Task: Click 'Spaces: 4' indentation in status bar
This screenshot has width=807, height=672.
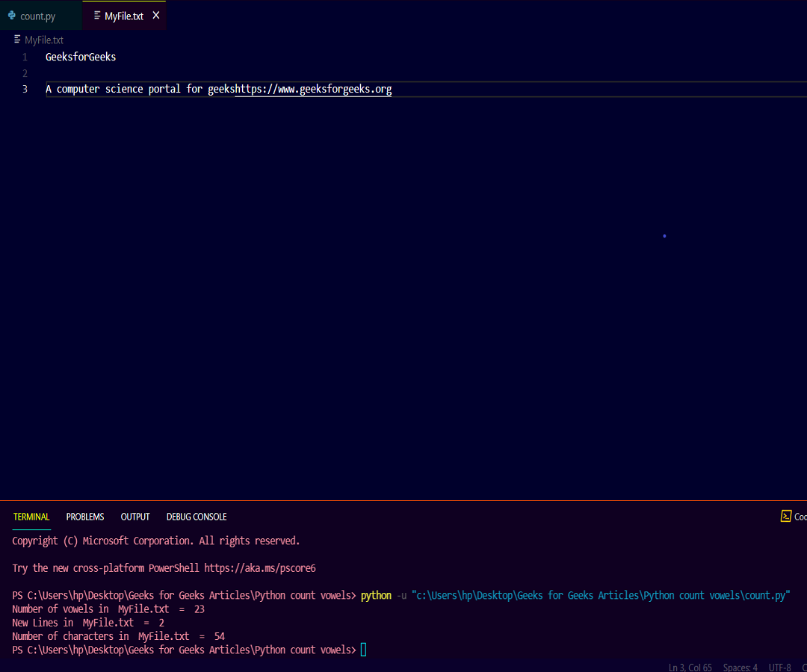Action: point(740,667)
